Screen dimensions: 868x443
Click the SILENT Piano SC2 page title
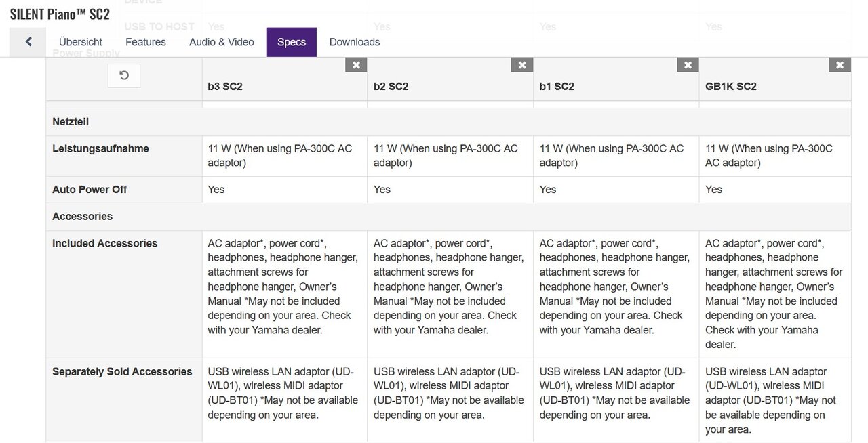60,14
